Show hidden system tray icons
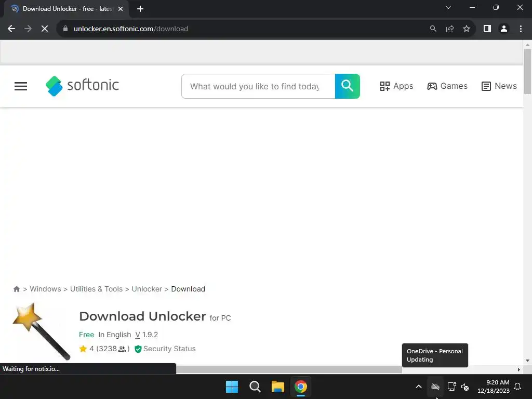The width and height of the screenshot is (532, 399). 419,387
